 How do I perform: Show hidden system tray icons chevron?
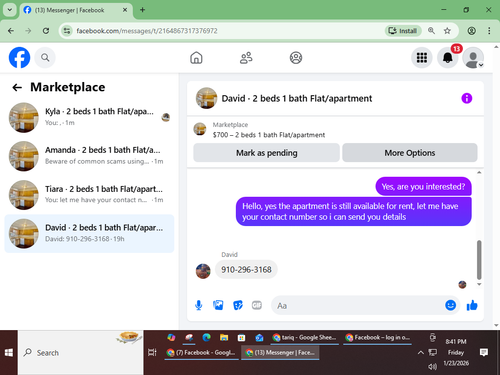421,352
